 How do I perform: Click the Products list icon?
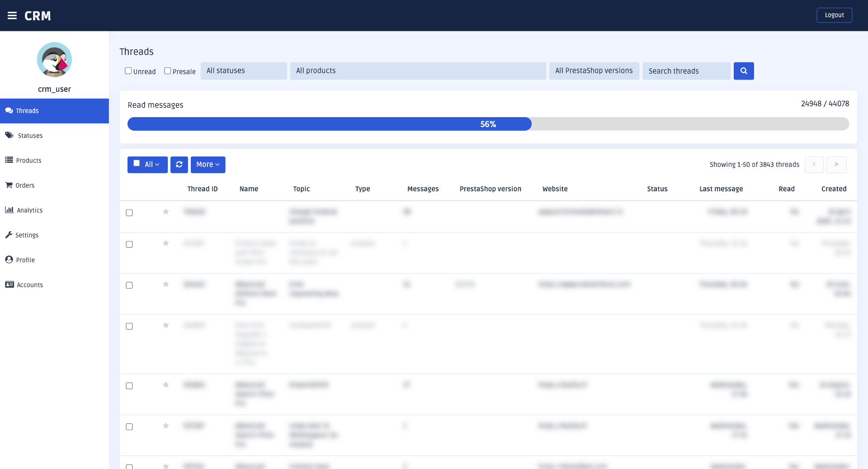(x=9, y=160)
